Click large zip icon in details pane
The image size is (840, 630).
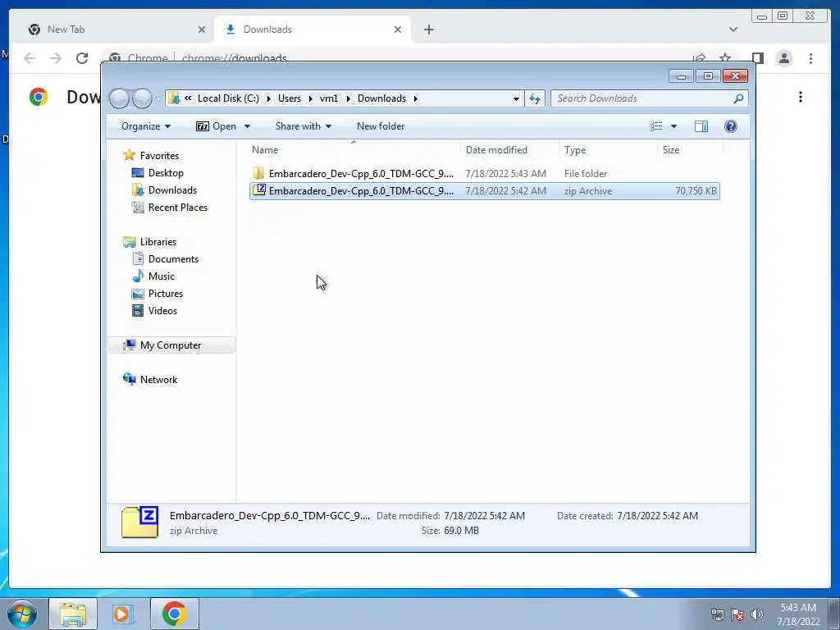coord(139,523)
